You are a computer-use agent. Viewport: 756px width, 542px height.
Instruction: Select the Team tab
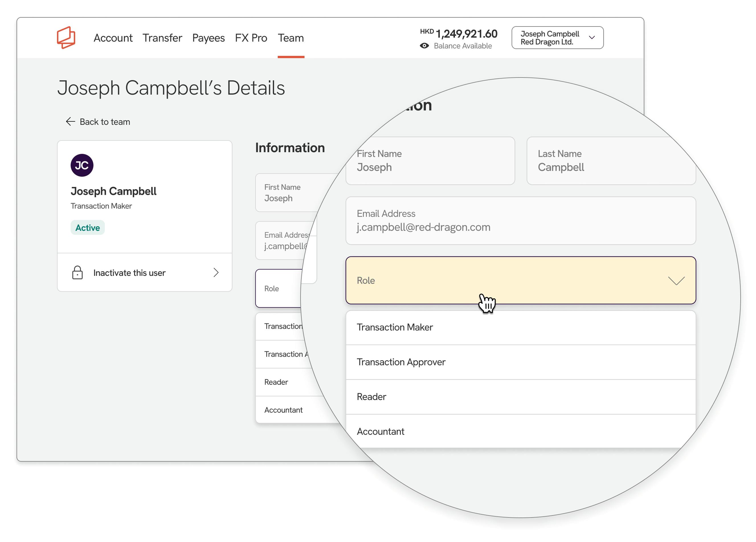click(291, 38)
